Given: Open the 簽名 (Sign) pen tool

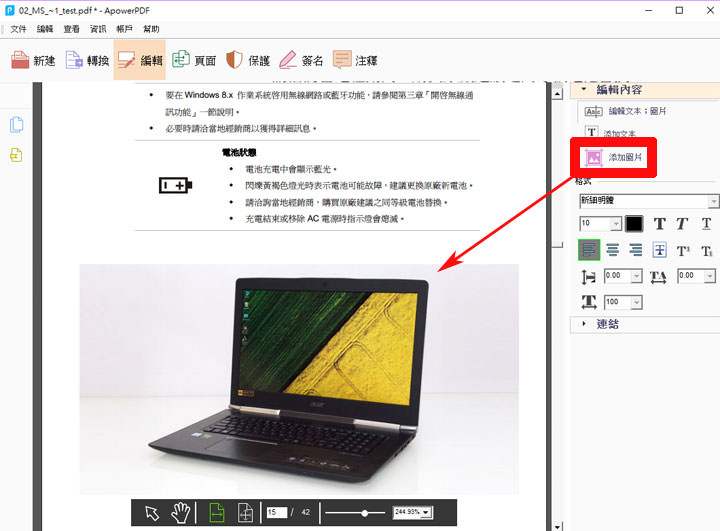Looking at the screenshot, I should click(301, 60).
